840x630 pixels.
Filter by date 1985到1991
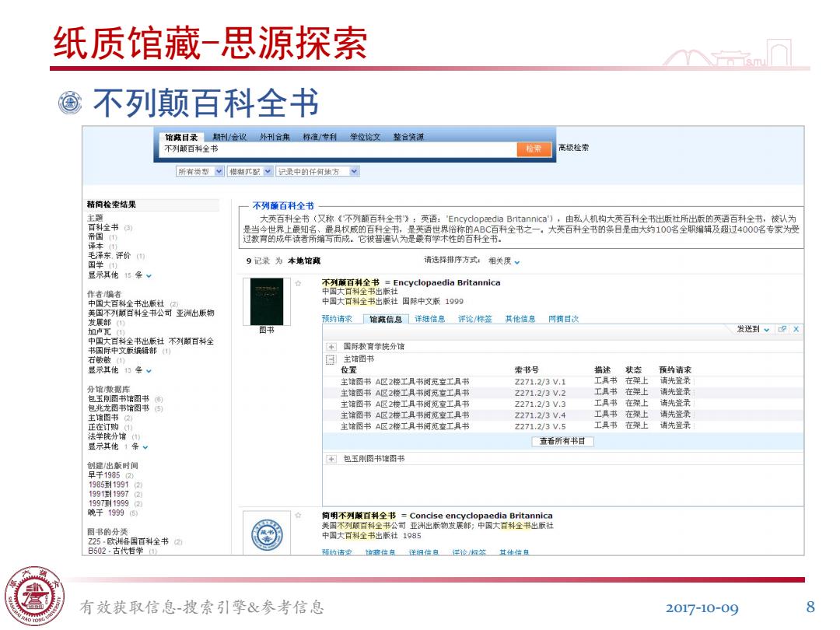click(x=115, y=485)
